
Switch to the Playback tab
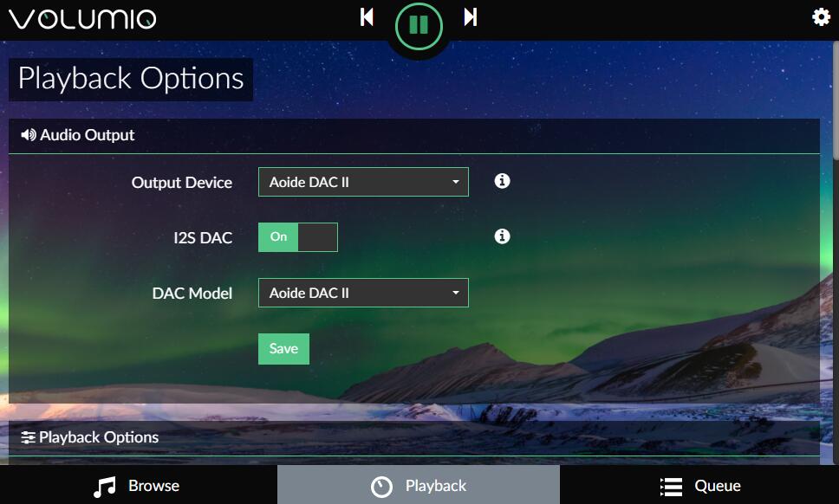click(419, 485)
